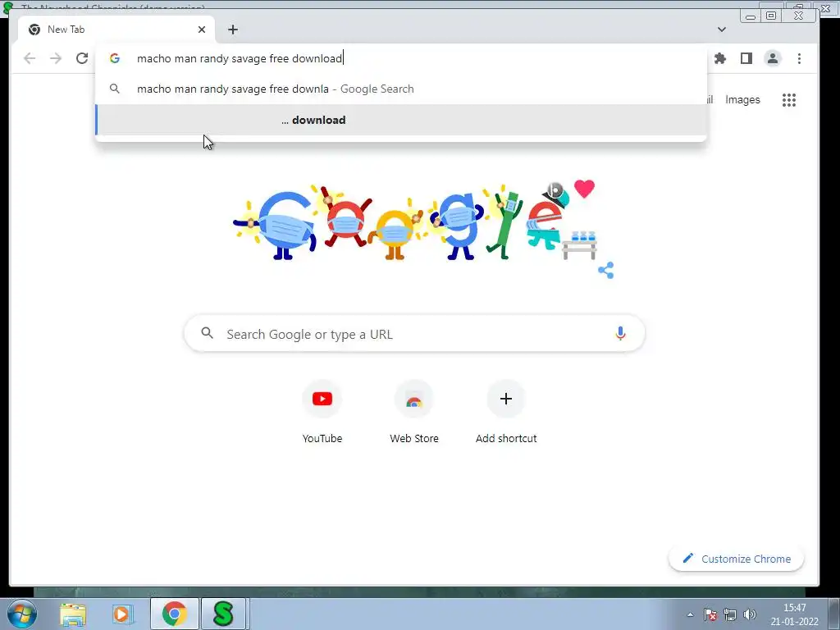Toggle the side panel icon
Image resolution: width=840 pixels, height=630 pixels.
click(x=746, y=58)
